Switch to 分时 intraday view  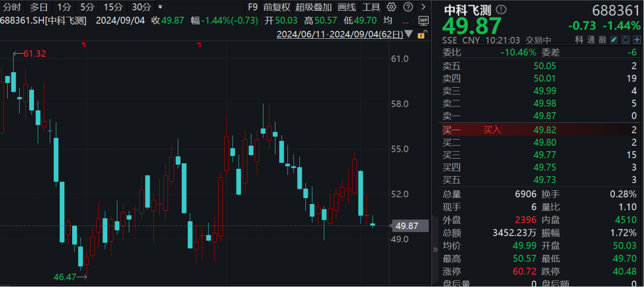tap(12, 7)
